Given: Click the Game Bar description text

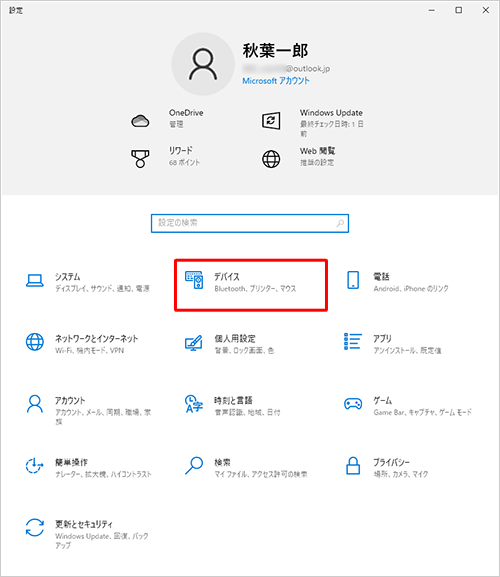Looking at the screenshot, I should 423,413.
